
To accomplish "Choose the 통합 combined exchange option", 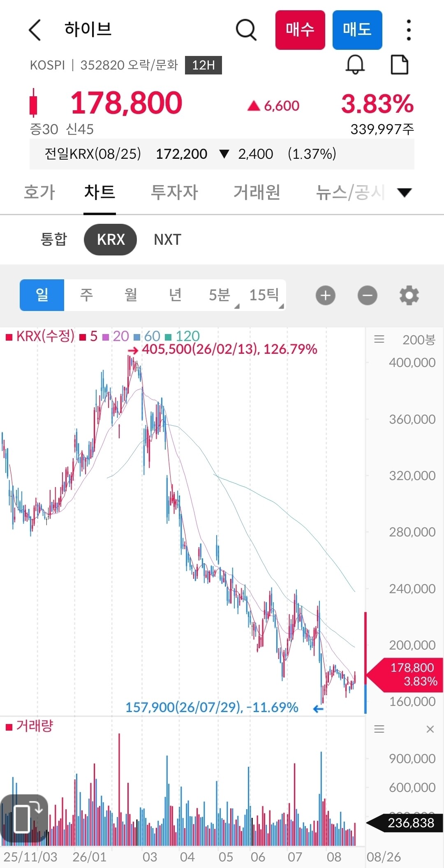I will tap(53, 239).
